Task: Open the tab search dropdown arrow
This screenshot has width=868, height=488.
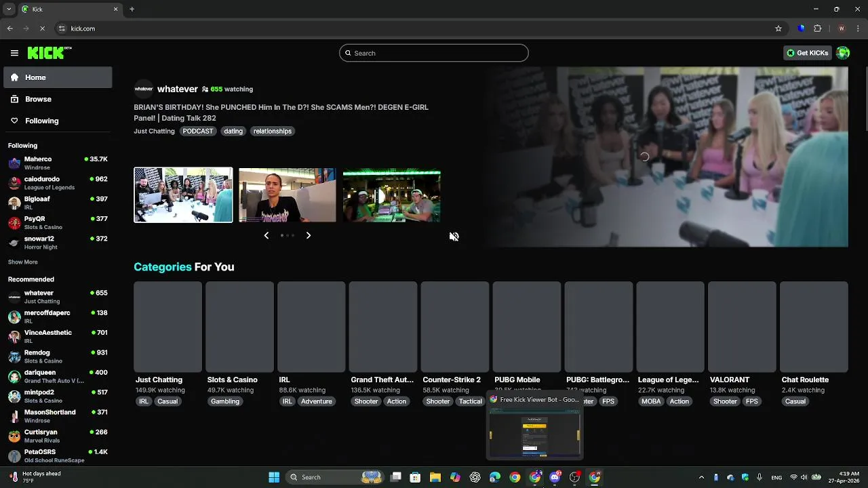Action: point(9,9)
